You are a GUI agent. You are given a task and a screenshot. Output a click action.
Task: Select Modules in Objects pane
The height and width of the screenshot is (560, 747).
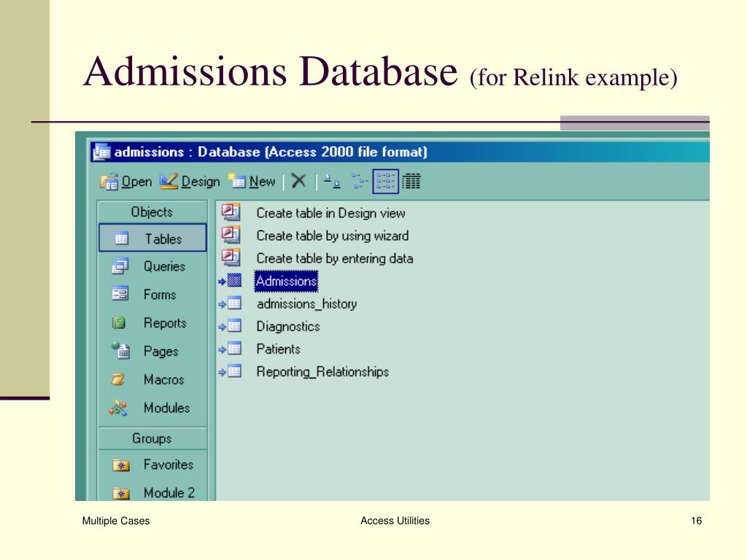click(152, 408)
